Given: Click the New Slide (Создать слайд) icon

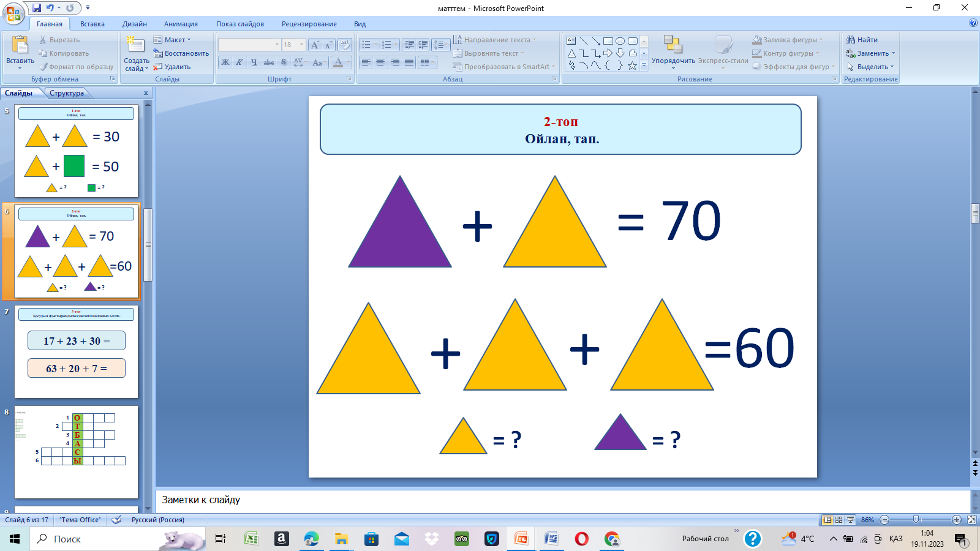Looking at the screenshot, I should click(135, 46).
